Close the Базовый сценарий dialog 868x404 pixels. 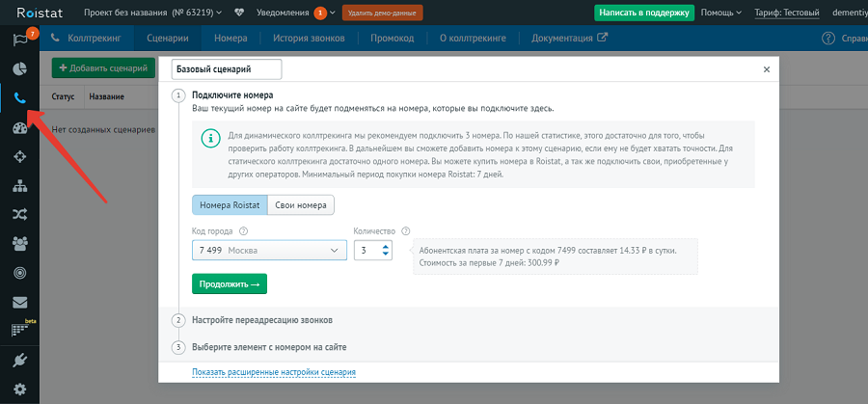click(x=767, y=69)
